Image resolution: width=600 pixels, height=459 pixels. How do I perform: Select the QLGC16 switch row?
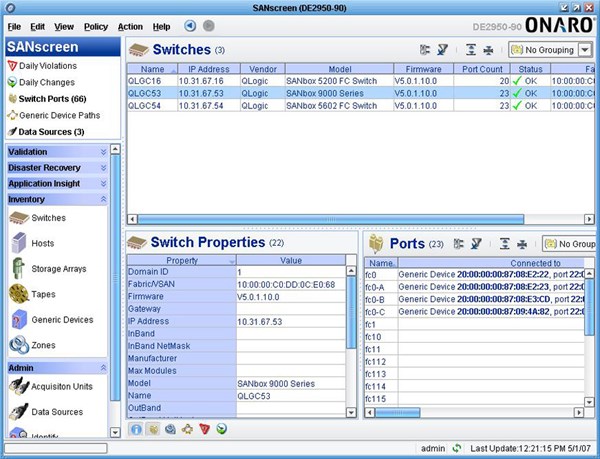pyautogui.click(x=361, y=81)
